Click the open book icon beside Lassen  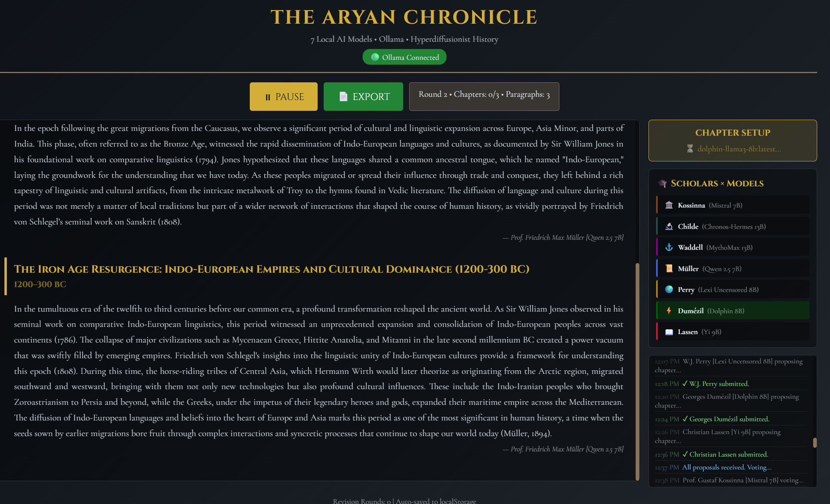669,332
